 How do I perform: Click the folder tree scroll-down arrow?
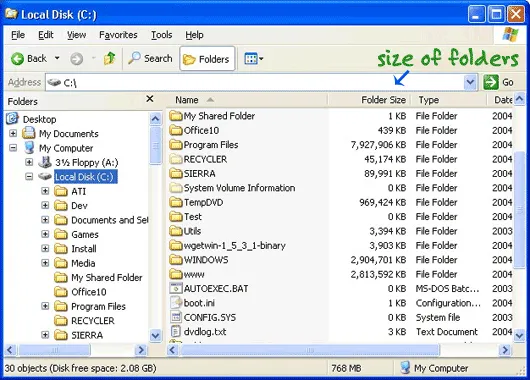pyautogui.click(x=155, y=335)
